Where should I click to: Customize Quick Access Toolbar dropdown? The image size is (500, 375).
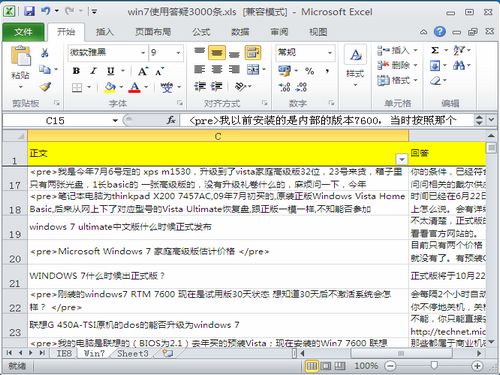(x=94, y=12)
